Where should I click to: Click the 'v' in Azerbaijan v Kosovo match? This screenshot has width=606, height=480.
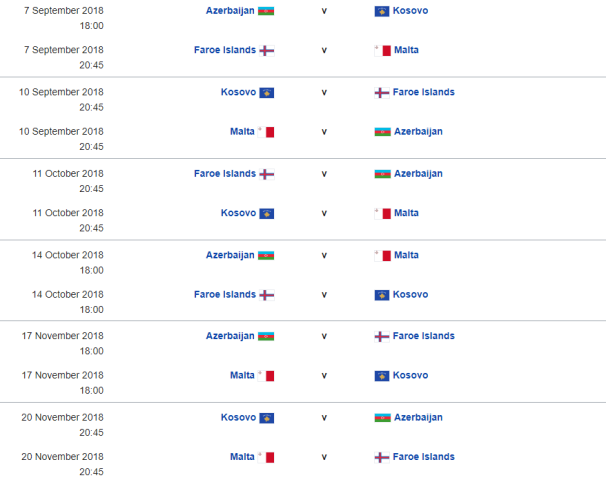324,10
